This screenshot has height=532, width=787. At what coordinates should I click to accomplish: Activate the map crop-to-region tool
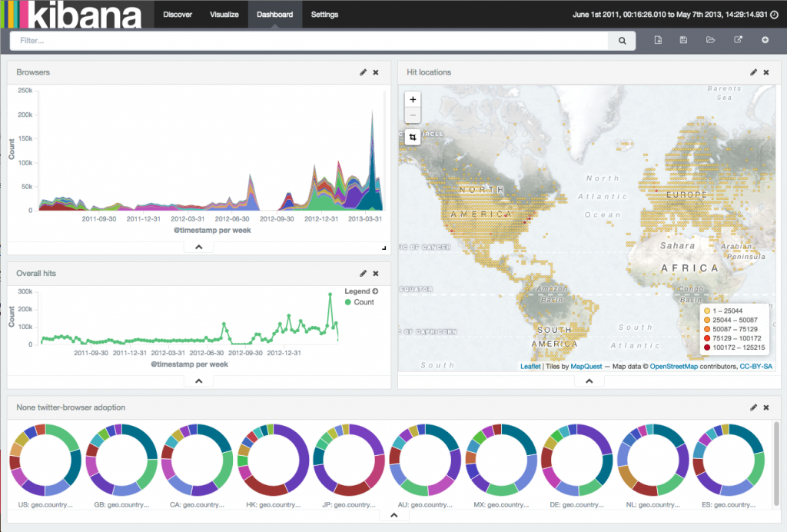pyautogui.click(x=413, y=137)
